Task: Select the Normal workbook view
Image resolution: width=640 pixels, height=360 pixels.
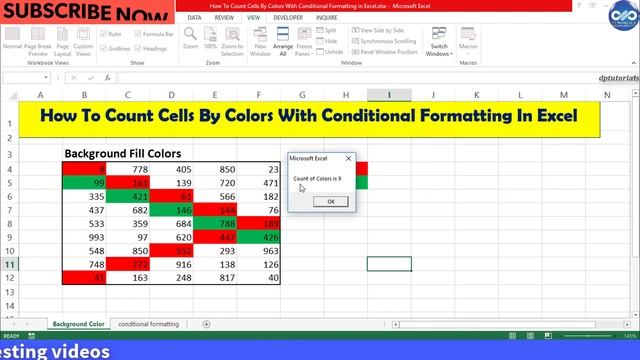Action: coord(12,38)
